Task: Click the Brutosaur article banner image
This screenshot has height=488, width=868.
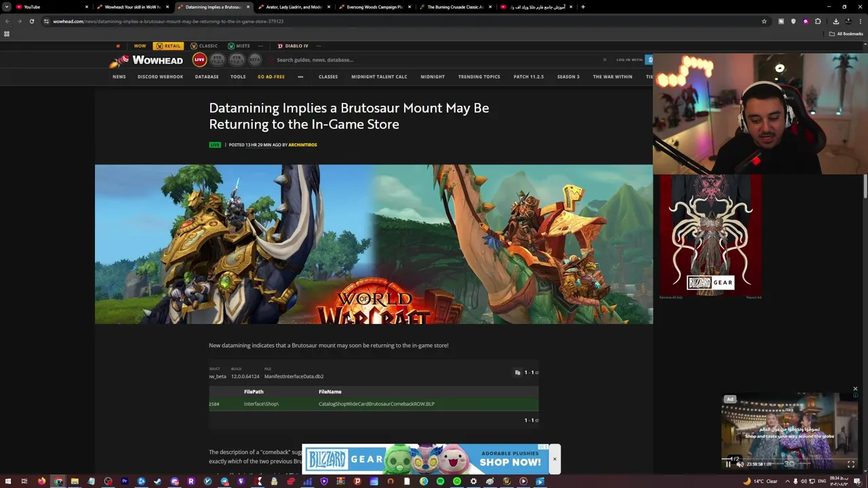Action: [374, 244]
